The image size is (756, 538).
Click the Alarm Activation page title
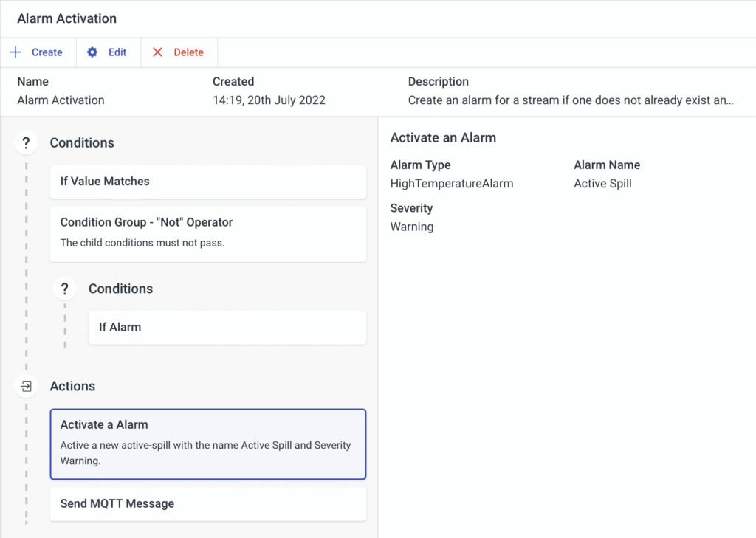tap(67, 18)
